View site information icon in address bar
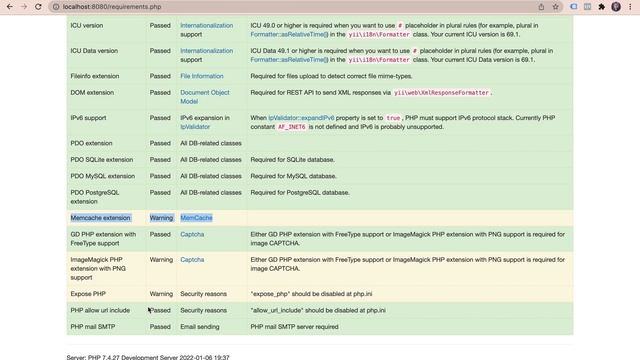The image size is (640, 360). pos(56,7)
